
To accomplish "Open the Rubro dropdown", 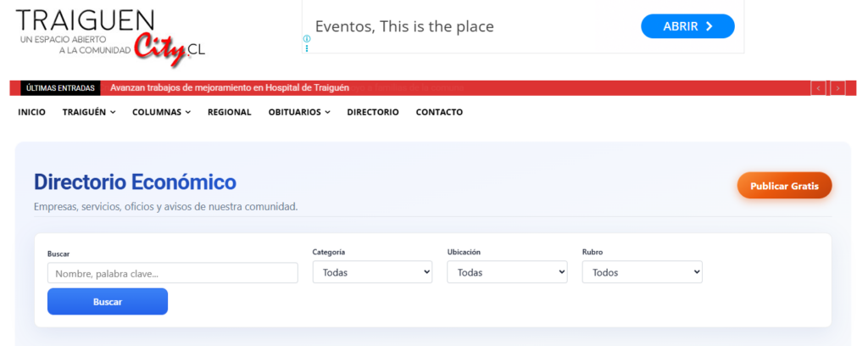I will [x=642, y=272].
